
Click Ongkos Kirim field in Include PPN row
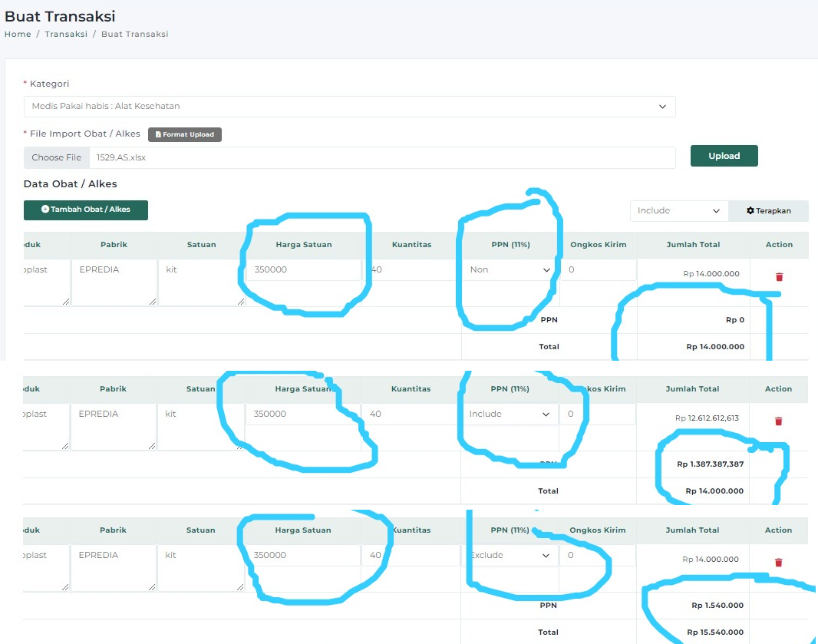(x=598, y=414)
